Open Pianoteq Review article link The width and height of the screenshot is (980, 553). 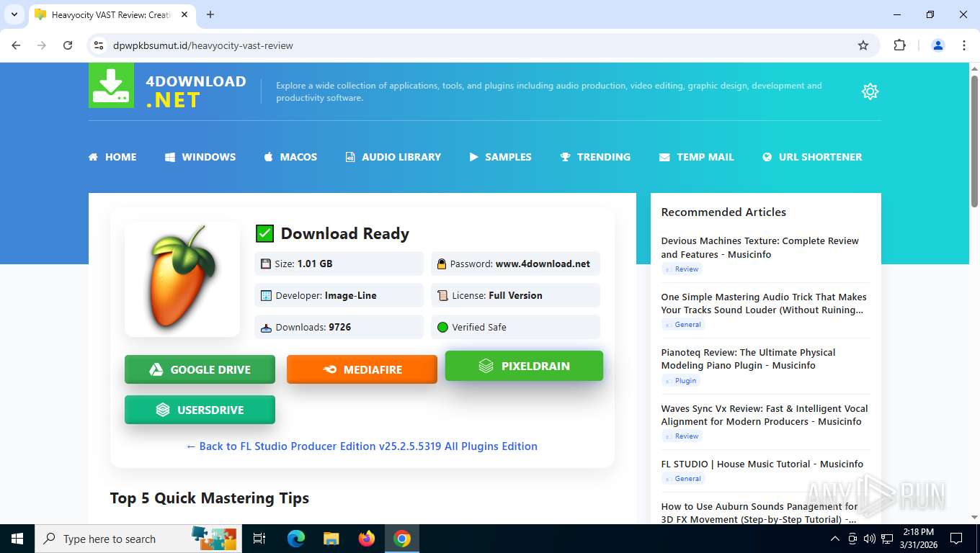(x=748, y=359)
